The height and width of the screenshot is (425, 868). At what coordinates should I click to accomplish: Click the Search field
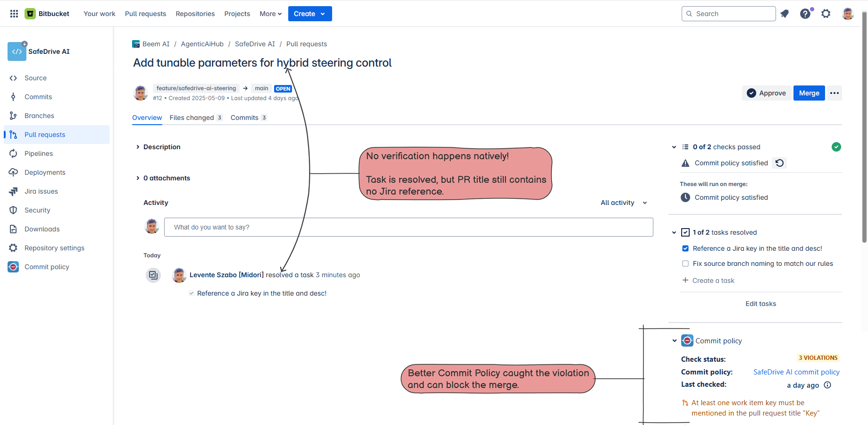tap(729, 14)
